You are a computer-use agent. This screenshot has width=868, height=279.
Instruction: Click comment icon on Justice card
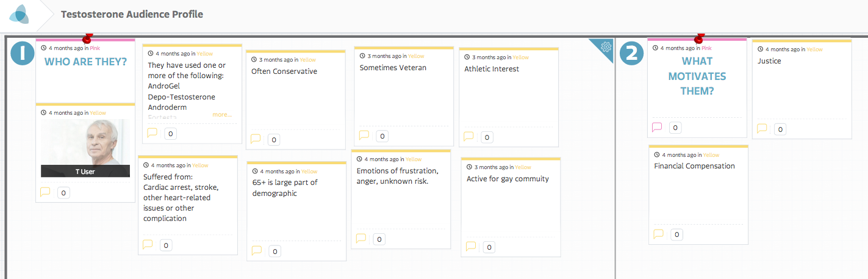tap(762, 128)
